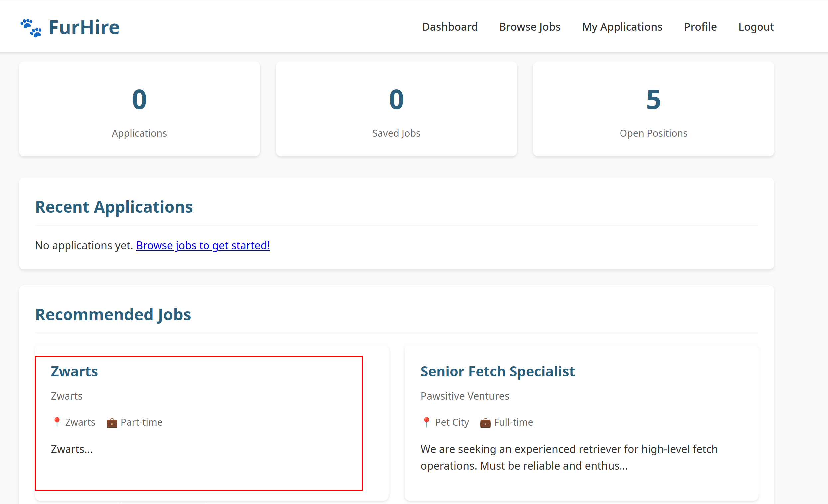This screenshot has height=504, width=828.
Task: Click Logout in the top bar
Action: tap(756, 27)
